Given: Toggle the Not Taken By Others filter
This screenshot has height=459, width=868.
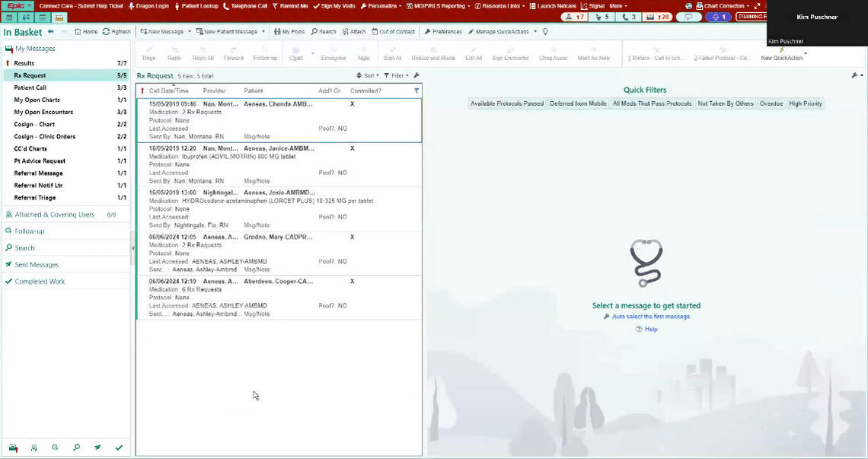Looking at the screenshot, I should tap(725, 104).
